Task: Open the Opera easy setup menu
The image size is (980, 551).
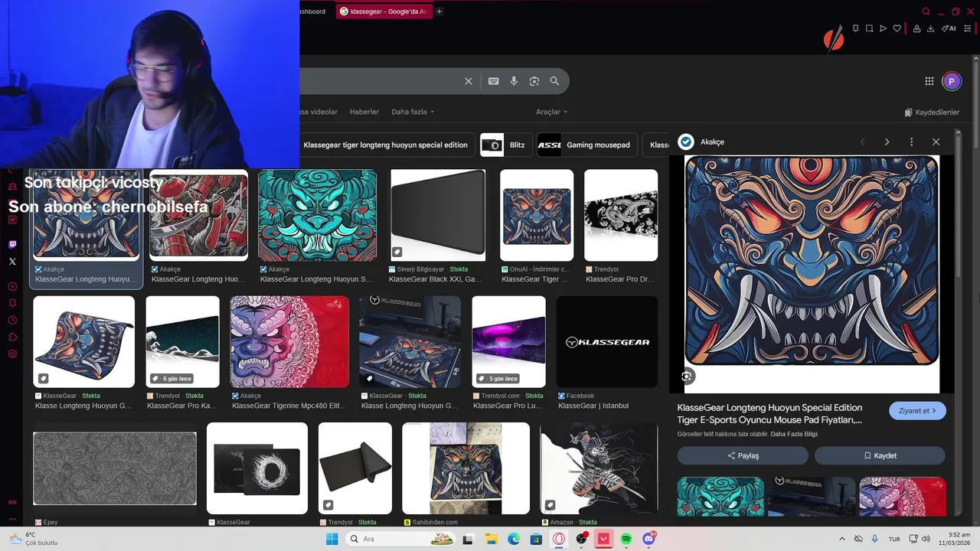Action: [967, 28]
